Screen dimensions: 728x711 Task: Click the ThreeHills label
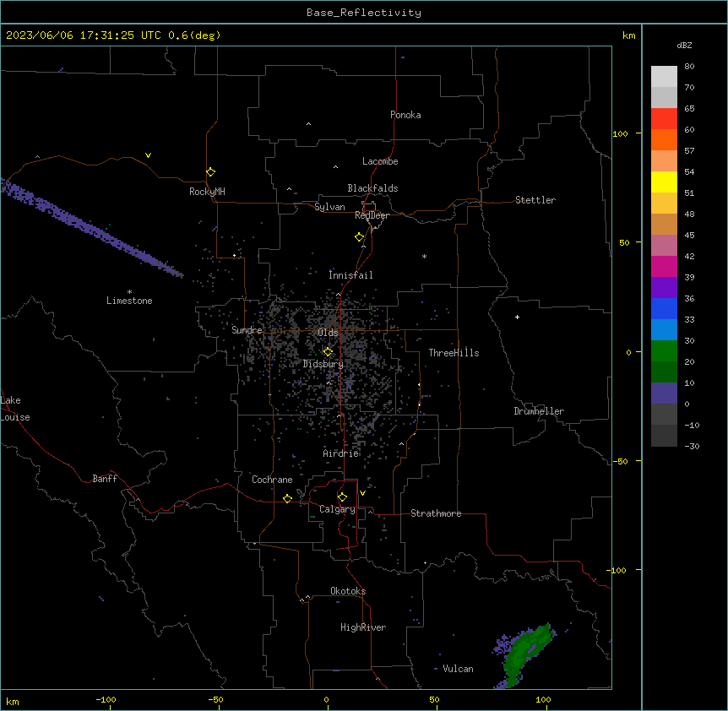pyautogui.click(x=454, y=353)
